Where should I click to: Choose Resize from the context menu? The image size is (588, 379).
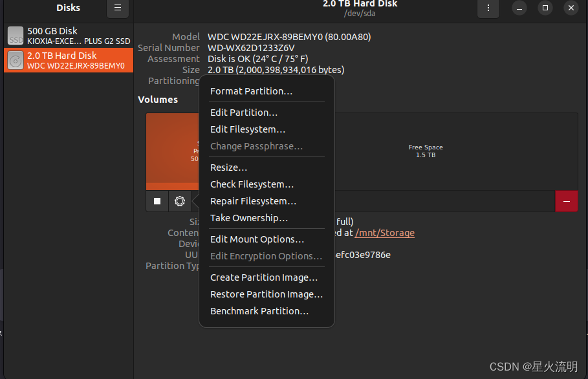(x=228, y=167)
